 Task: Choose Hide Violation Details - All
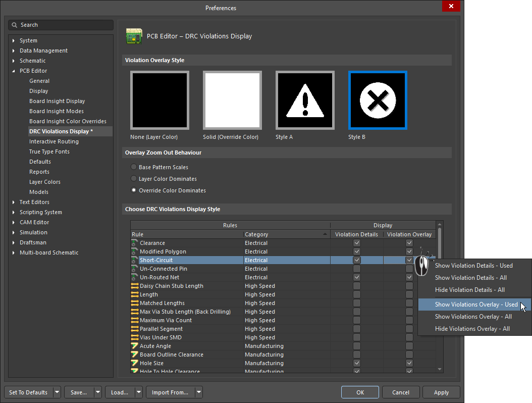point(469,290)
